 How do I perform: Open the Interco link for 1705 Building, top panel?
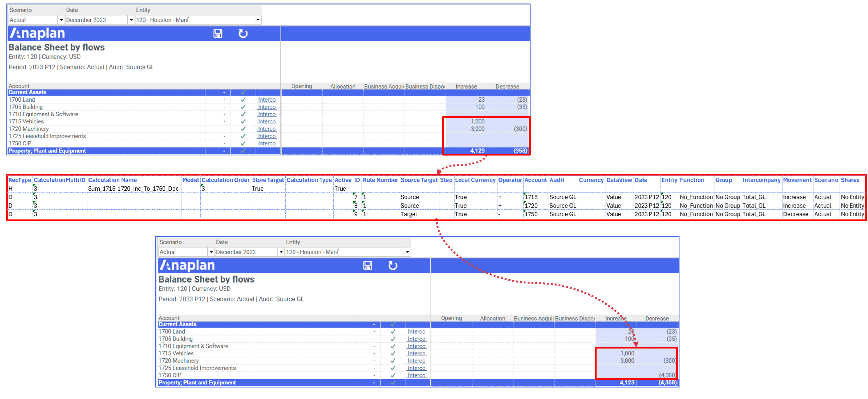(267, 107)
